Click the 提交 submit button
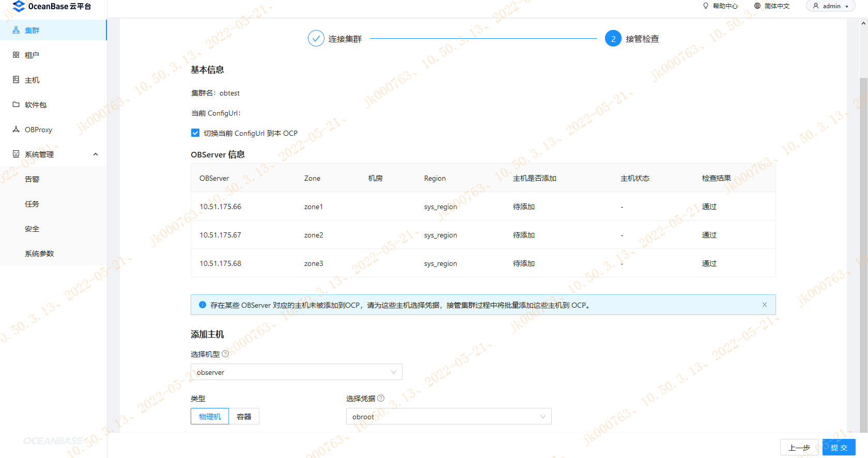 pyautogui.click(x=839, y=447)
